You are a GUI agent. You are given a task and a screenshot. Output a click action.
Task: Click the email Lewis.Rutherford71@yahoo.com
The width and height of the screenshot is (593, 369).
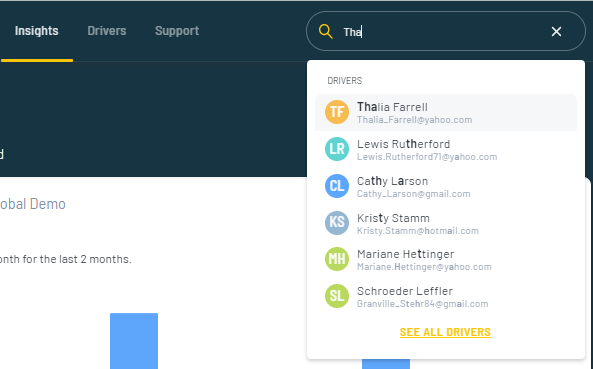[427, 157]
